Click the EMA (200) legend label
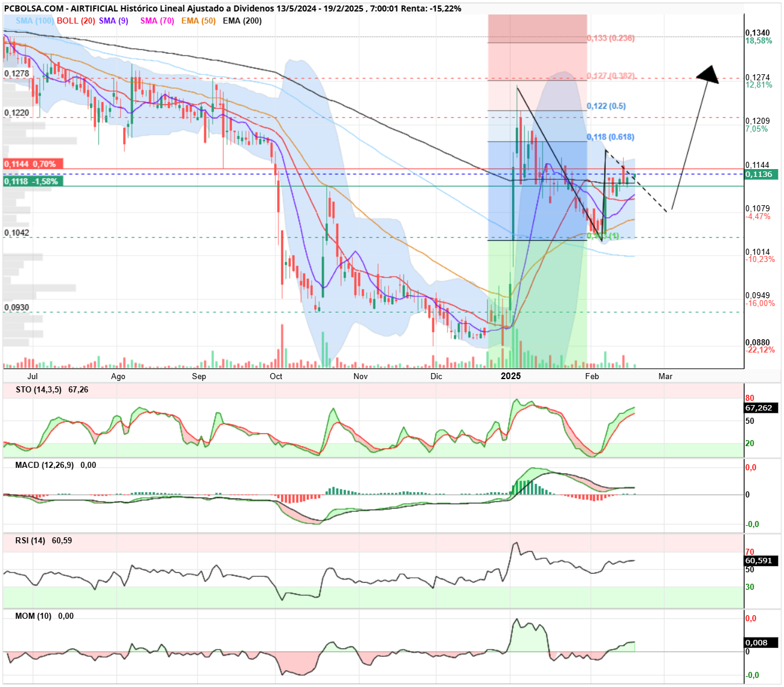This screenshot has height=687, width=784. coord(242,21)
